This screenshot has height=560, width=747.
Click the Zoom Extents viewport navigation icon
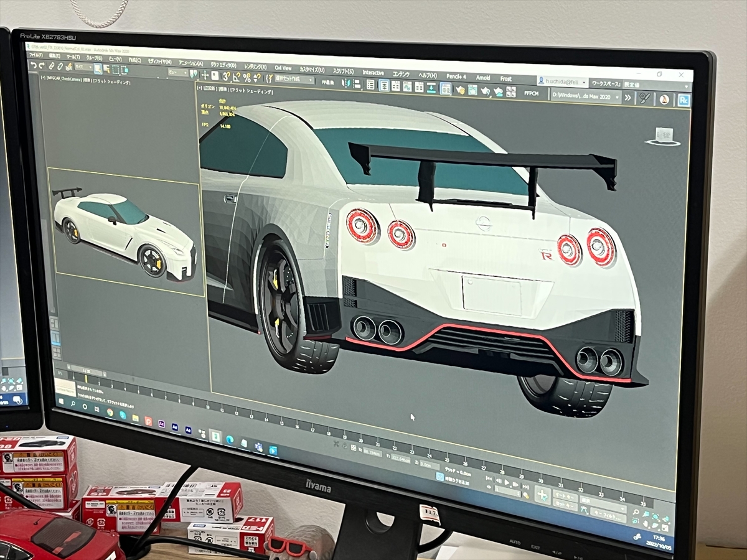point(655,516)
